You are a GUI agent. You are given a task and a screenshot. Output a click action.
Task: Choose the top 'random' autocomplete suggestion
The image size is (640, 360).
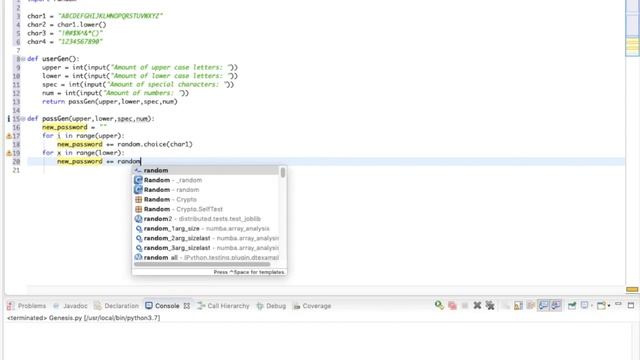click(x=206, y=170)
